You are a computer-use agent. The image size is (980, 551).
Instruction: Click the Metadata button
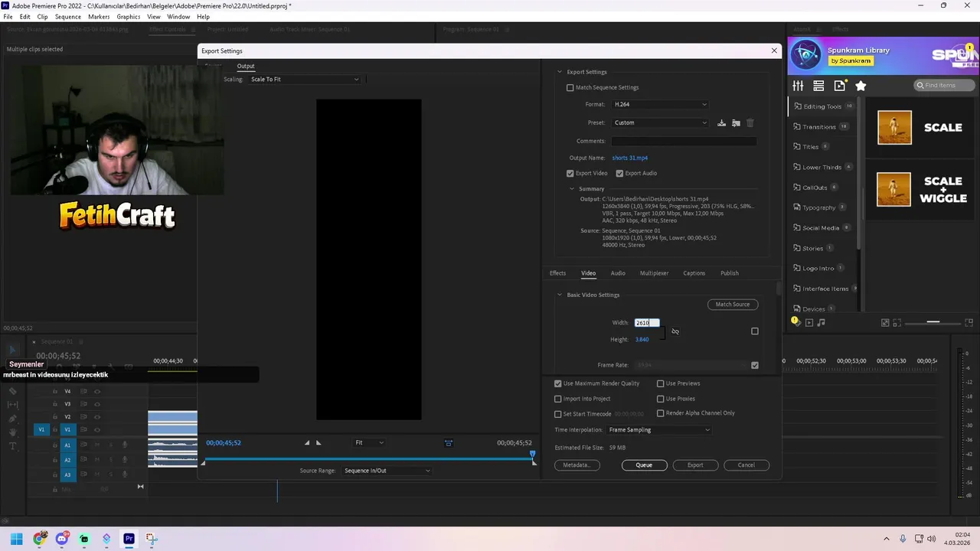pos(577,465)
